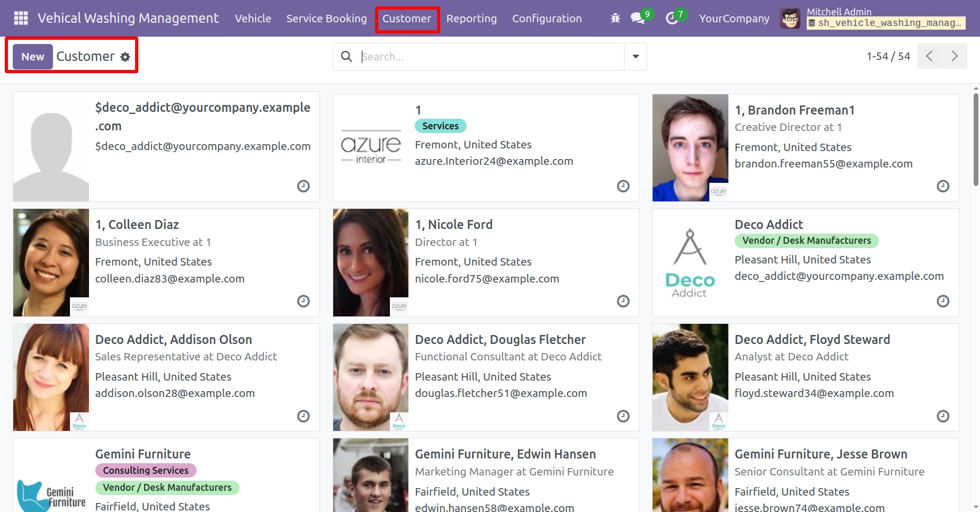Click the search magnifier icon
The width and height of the screenshot is (980, 512).
pyautogui.click(x=346, y=56)
